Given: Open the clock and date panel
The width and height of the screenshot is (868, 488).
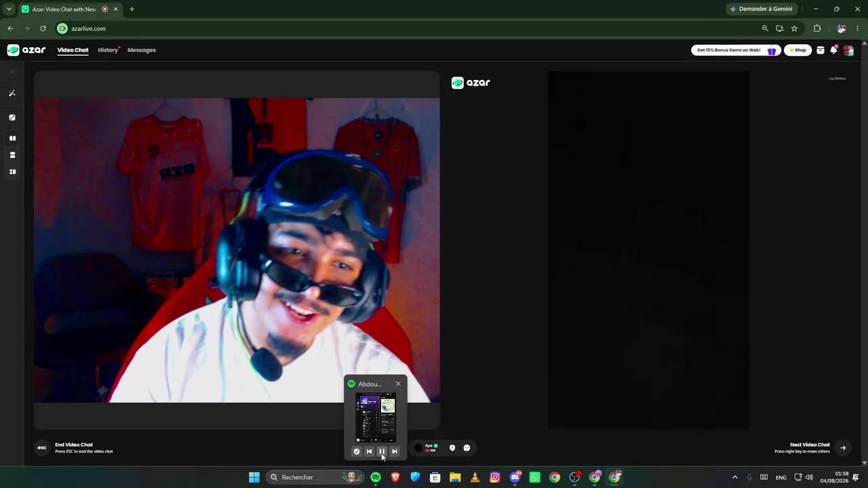Looking at the screenshot, I should click(x=834, y=477).
